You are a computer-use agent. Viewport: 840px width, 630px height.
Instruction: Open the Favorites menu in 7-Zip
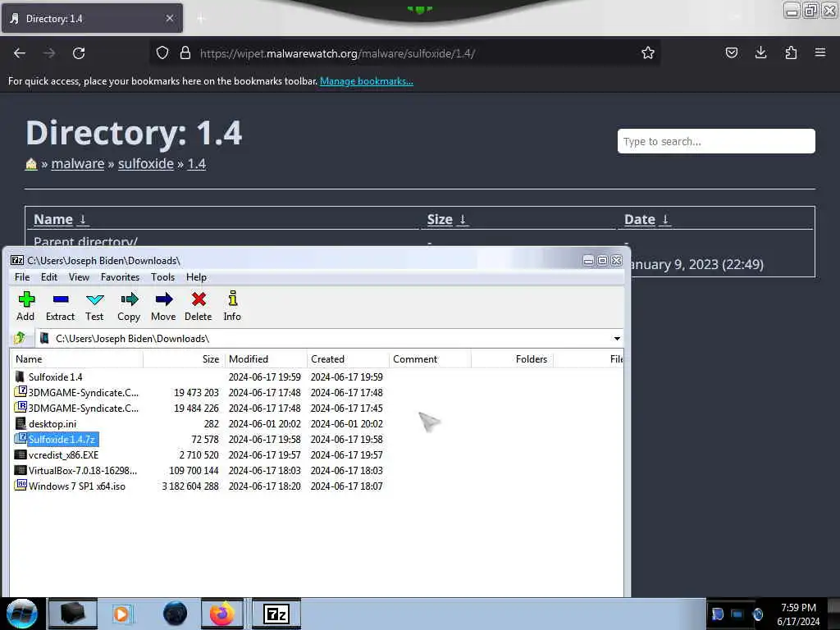pos(120,277)
